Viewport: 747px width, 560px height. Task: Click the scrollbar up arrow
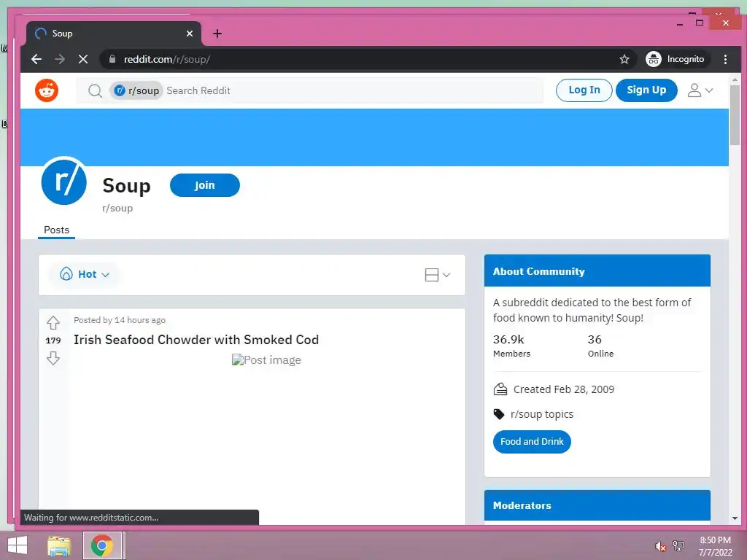(735, 79)
